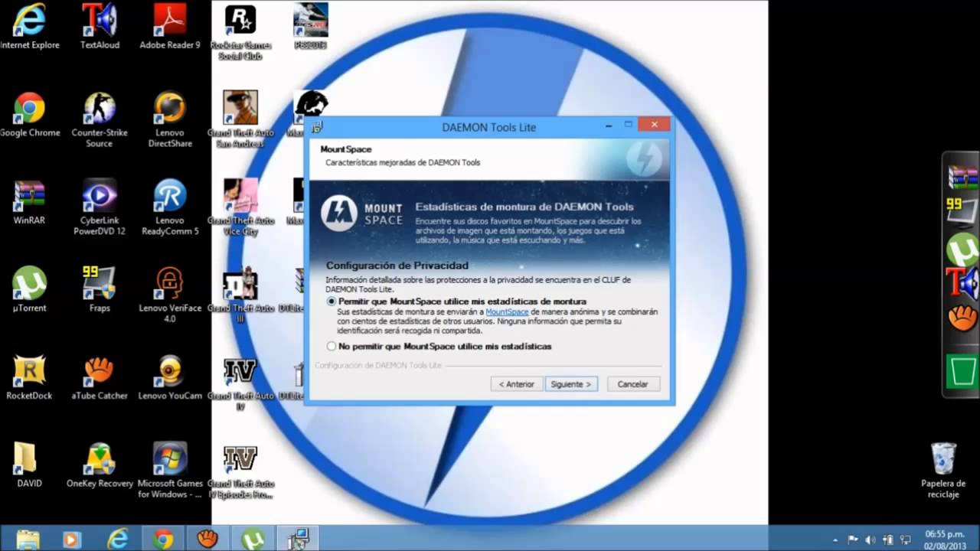Viewport: 980px width, 551px height.
Task: Open the Action Center flag icon
Action: [x=854, y=540]
